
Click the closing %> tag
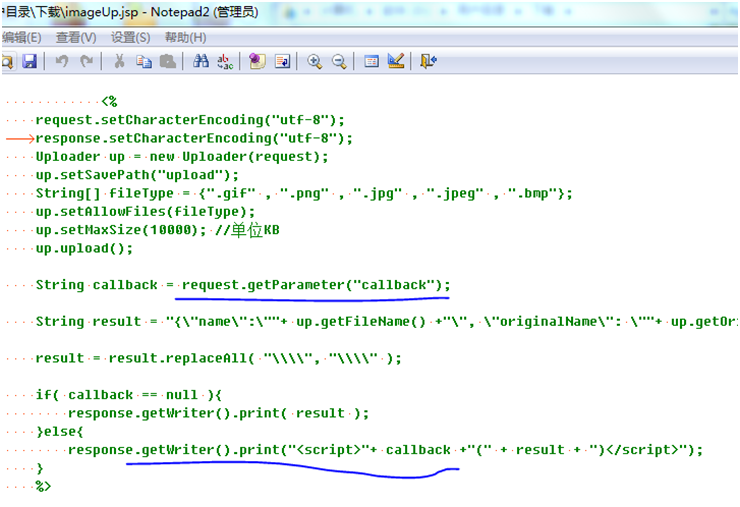point(43,487)
